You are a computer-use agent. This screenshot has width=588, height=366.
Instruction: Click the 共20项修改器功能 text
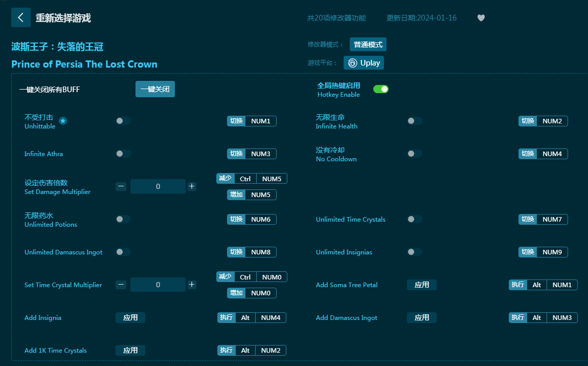pos(336,17)
